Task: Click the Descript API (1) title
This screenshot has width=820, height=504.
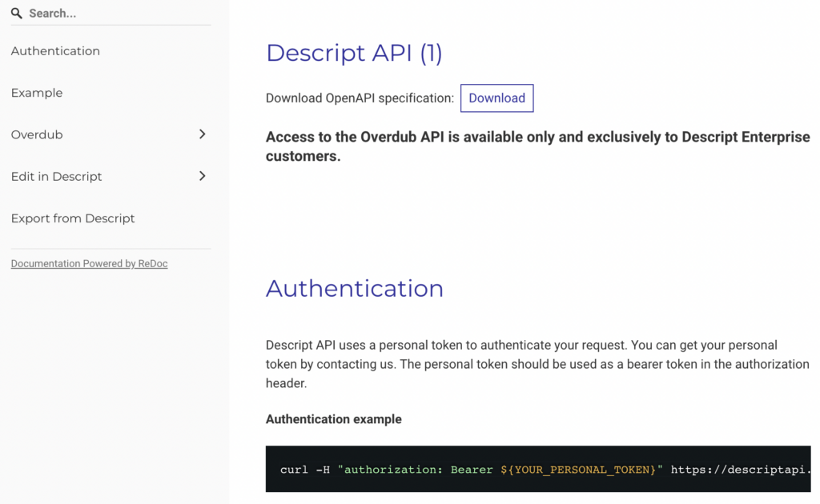Action: click(x=354, y=53)
